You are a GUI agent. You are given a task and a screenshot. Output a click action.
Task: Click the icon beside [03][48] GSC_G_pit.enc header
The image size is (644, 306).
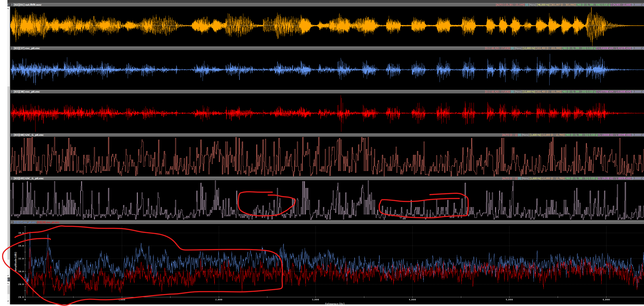(12, 135)
